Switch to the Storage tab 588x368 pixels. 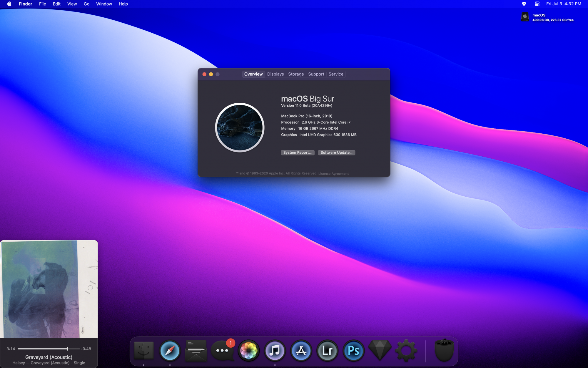pos(296,74)
